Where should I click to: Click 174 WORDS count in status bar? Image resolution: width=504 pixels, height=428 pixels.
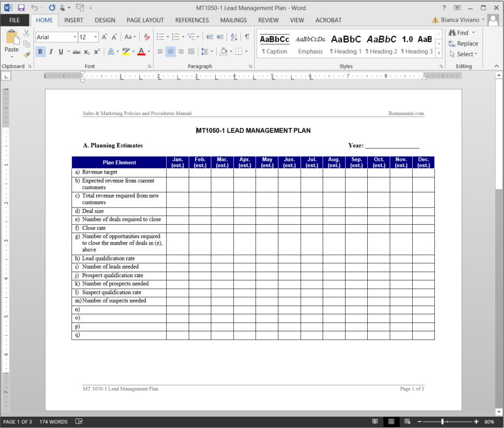(x=53, y=422)
